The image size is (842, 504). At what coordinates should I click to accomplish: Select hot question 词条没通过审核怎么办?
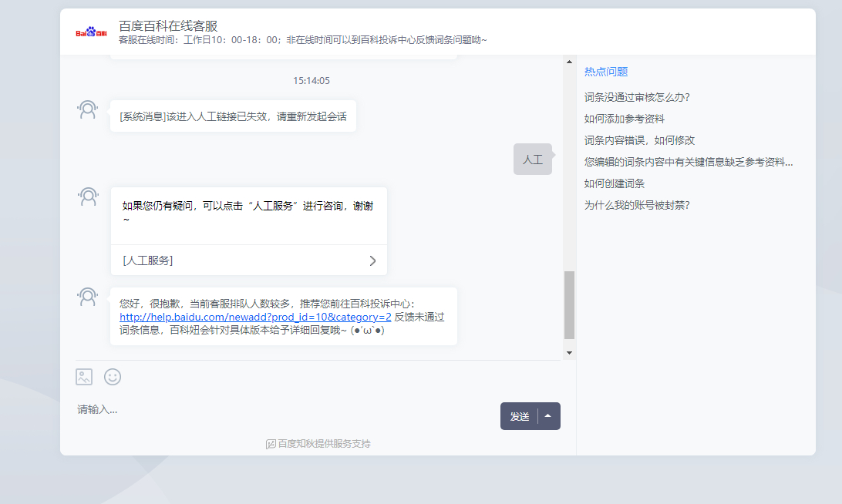(x=637, y=97)
